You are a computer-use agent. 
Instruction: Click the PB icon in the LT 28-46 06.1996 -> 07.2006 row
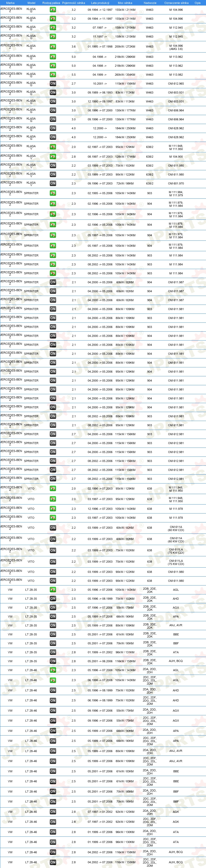tap(53, 680)
